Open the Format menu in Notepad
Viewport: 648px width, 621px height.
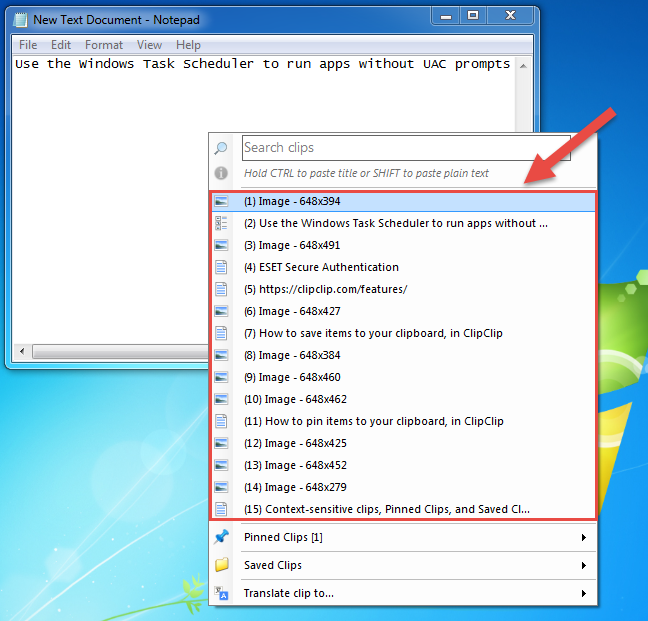click(104, 45)
